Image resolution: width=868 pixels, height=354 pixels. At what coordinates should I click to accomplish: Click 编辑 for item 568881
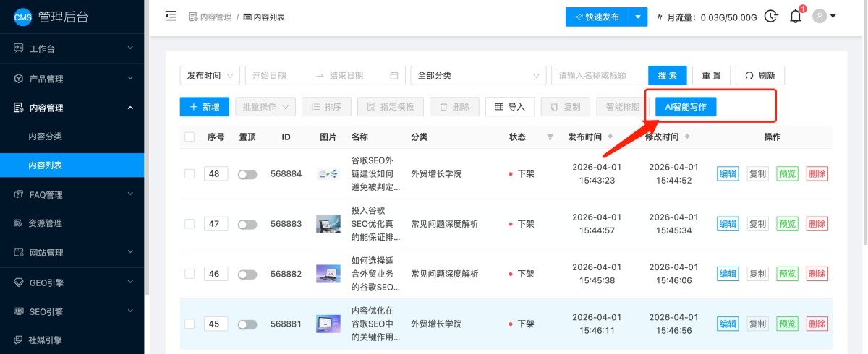728,324
